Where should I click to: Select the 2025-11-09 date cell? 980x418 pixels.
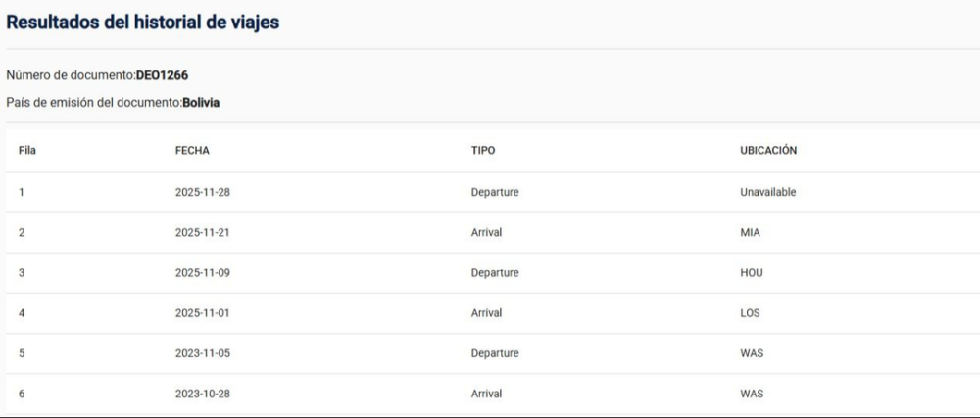tap(202, 273)
